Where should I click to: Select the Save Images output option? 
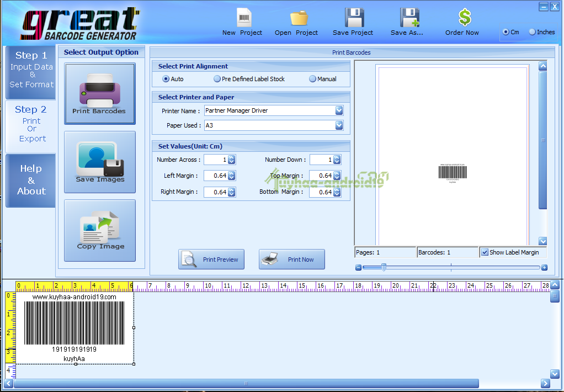[100, 162]
